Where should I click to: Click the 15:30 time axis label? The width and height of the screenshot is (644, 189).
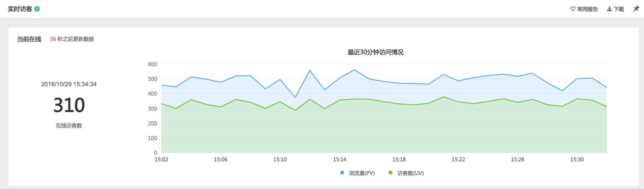click(577, 160)
